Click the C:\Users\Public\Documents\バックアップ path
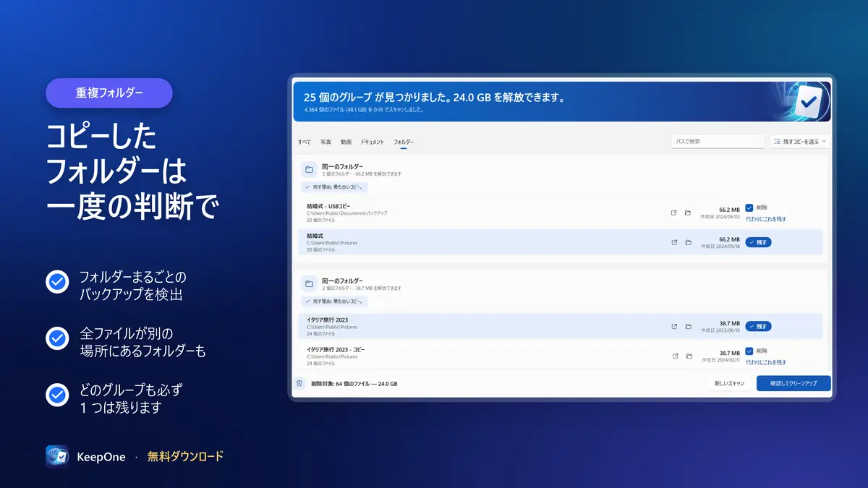Image resolution: width=868 pixels, height=488 pixels. [347, 213]
